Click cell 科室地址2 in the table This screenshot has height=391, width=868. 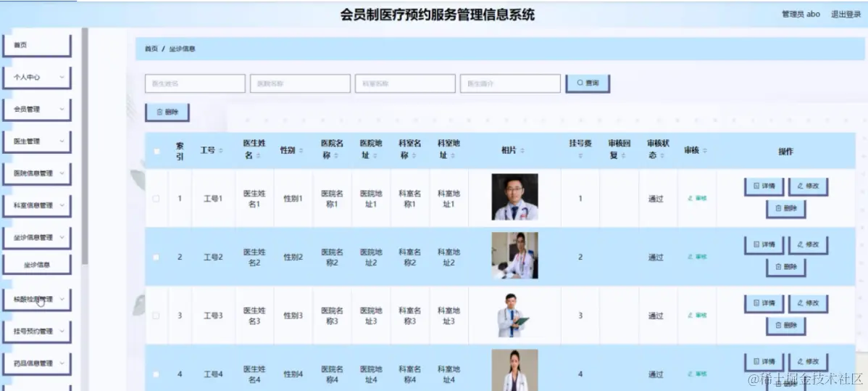449,258
